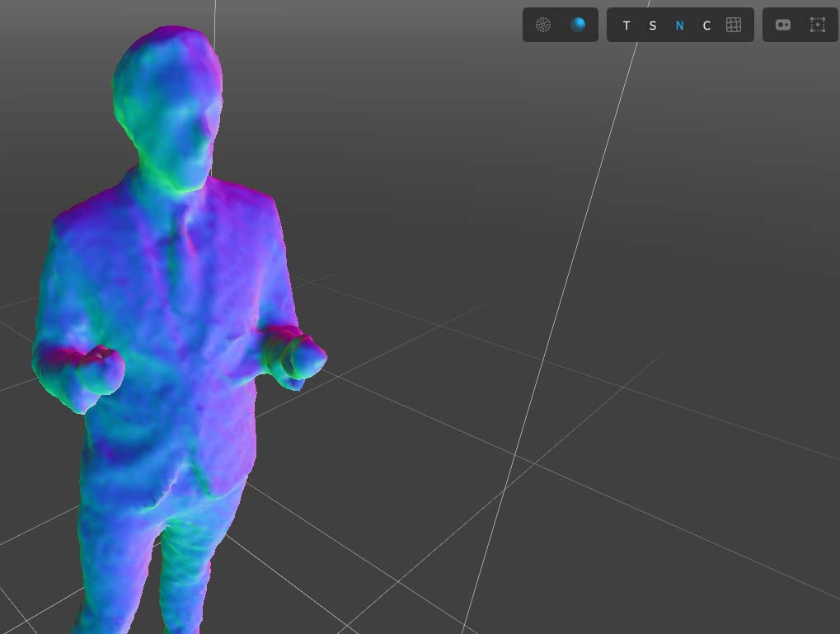Toggle the bounding box icon
The image size is (840, 634).
817,25
